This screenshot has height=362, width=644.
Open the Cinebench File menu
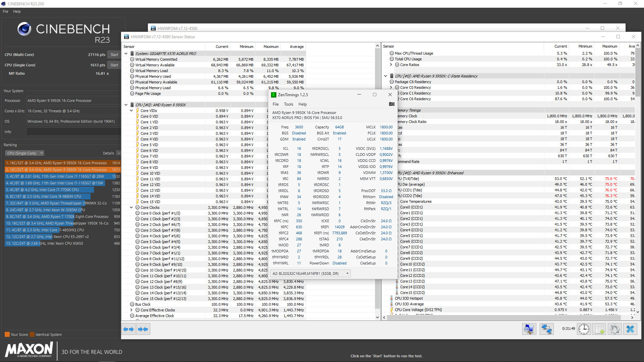coord(5,11)
